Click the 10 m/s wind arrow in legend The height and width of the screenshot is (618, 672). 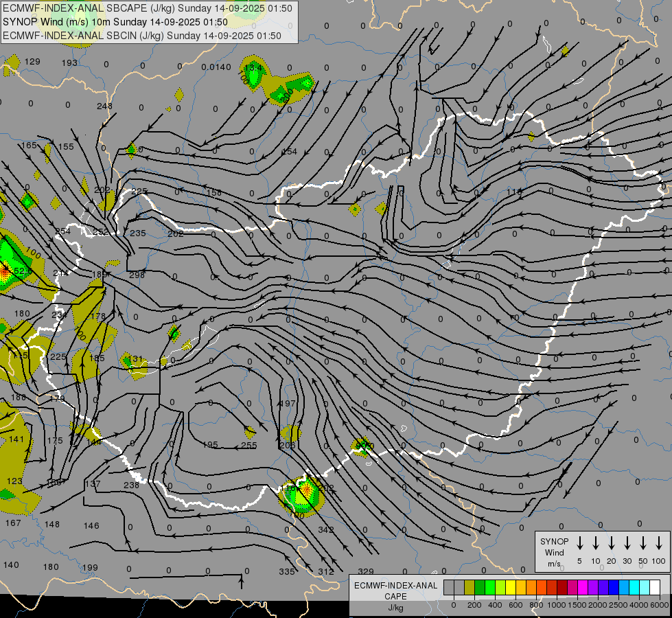coord(595,543)
